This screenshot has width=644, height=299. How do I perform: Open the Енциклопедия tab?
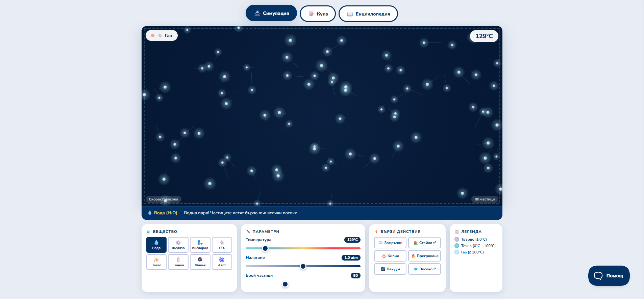click(x=368, y=14)
